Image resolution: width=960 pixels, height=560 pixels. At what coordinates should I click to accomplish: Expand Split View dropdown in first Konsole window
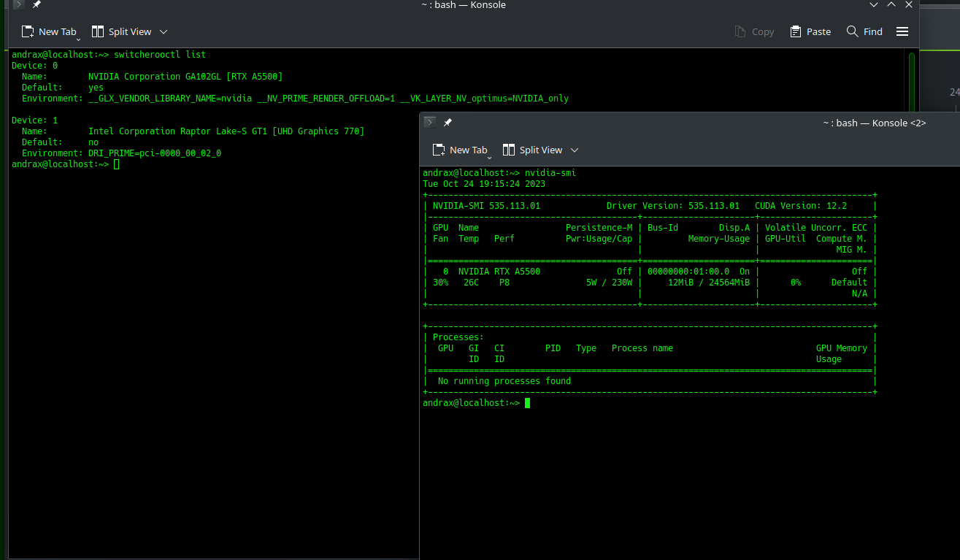tap(164, 31)
